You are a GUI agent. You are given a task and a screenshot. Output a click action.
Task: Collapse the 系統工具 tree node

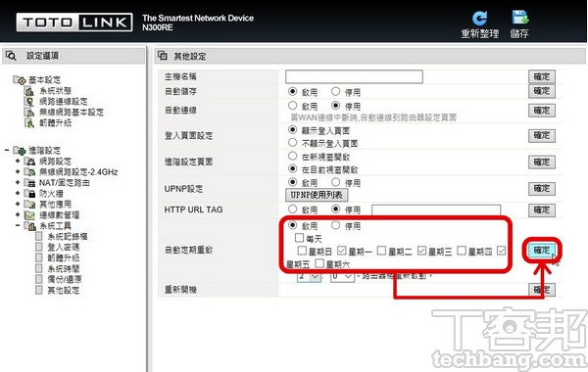(x=18, y=225)
